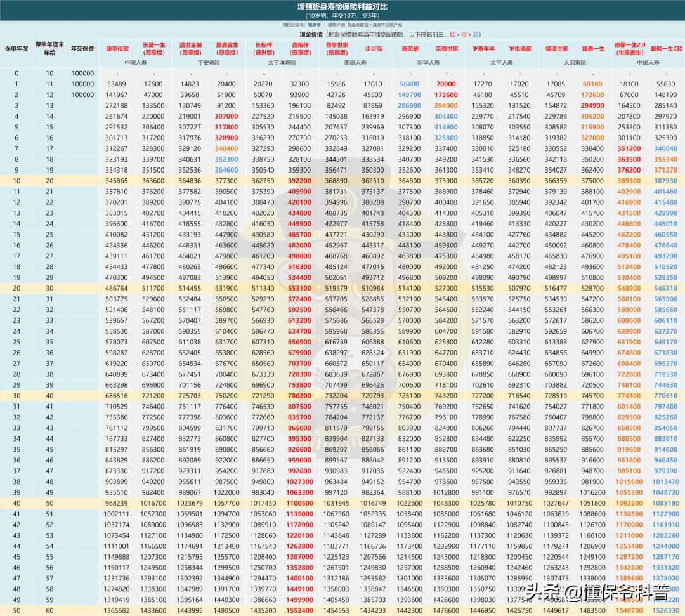Viewport: 685px width, 616px height.
Task: Select the 乐盈一生 (尊享版) column header
Action: tap(153, 49)
